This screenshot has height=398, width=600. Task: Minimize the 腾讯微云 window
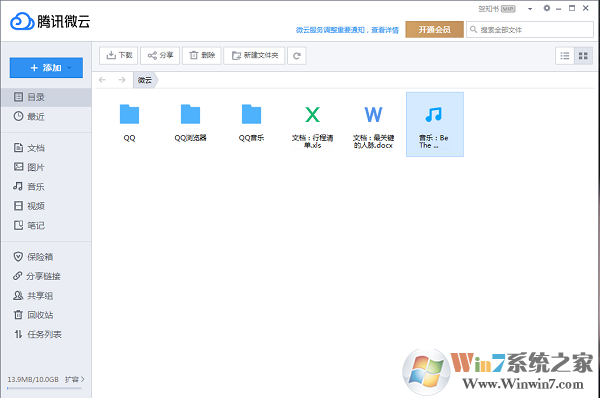point(559,8)
